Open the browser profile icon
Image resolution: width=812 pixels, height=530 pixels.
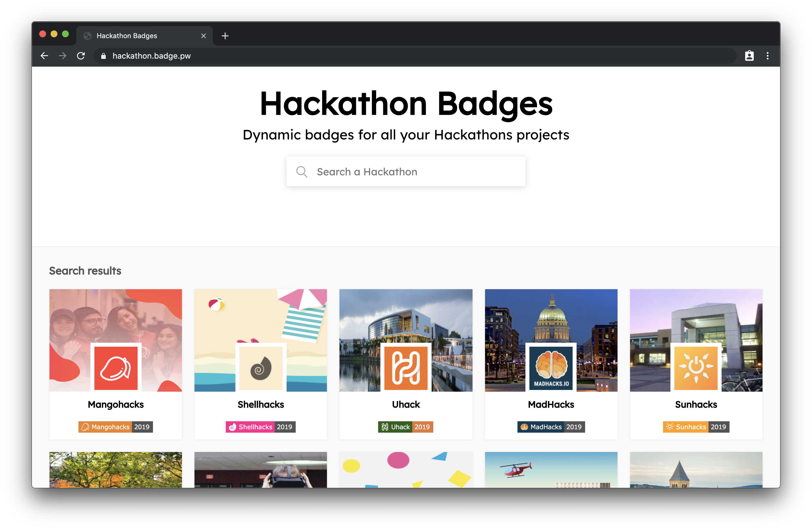click(749, 56)
